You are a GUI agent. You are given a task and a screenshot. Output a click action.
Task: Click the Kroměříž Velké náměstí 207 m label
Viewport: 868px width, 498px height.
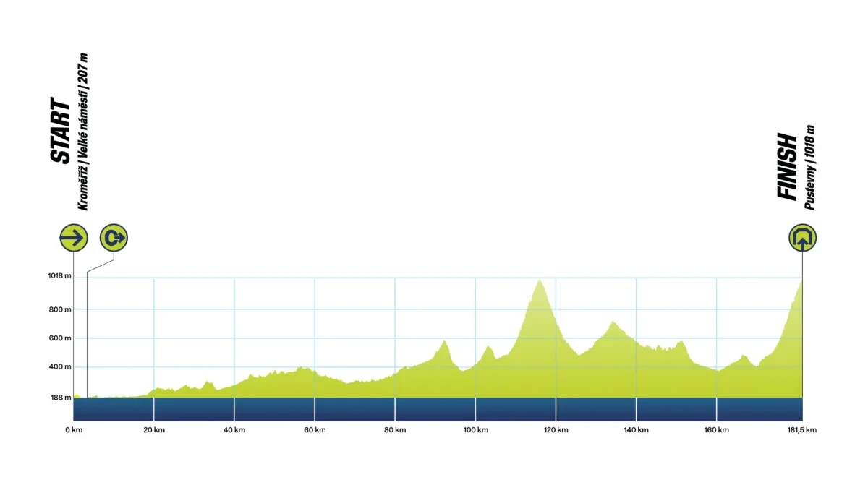click(x=82, y=132)
